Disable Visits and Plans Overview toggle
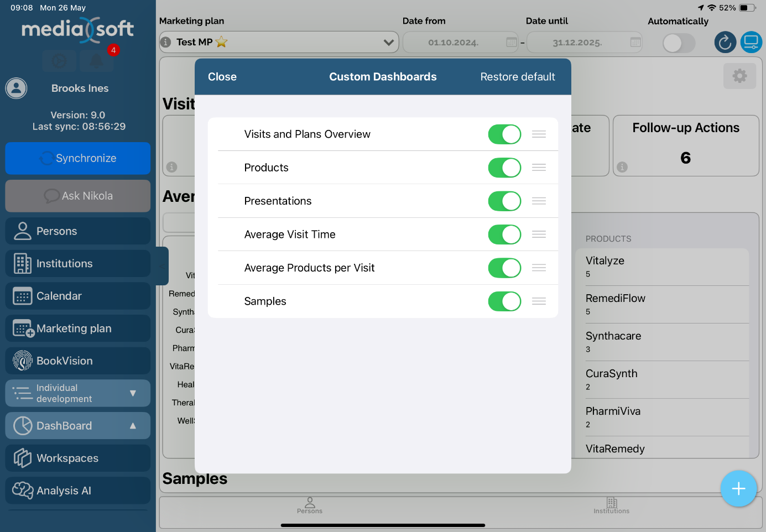Image resolution: width=766 pixels, height=532 pixels. (504, 134)
